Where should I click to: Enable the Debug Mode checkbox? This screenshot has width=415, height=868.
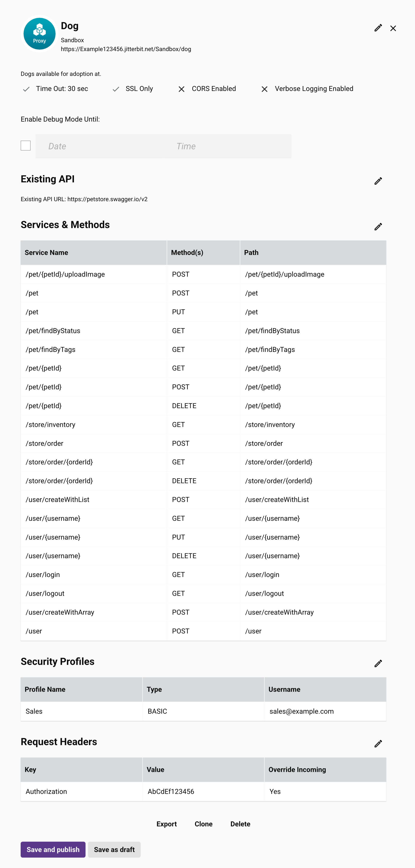(x=26, y=145)
